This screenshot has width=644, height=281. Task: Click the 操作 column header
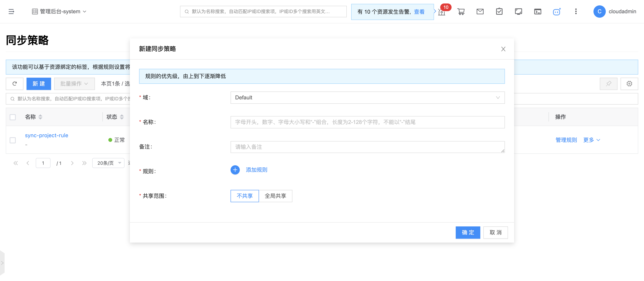click(560, 117)
